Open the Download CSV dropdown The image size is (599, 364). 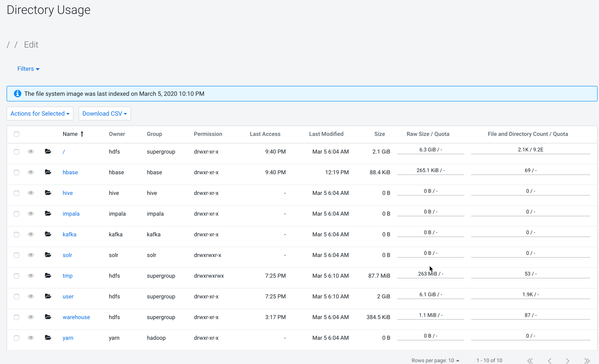pyautogui.click(x=105, y=113)
